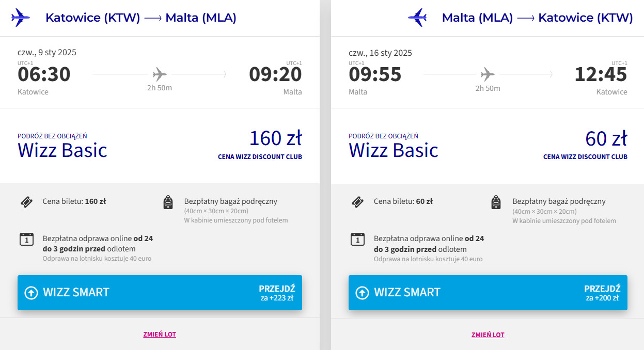Viewport: 644px width, 350px height.
Task: Click the ticket icon next to Cena biletu 60 zł
Action: coord(357,202)
